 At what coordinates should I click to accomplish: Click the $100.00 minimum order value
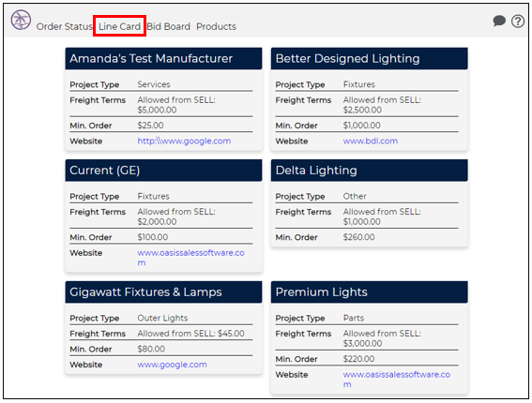click(x=153, y=237)
